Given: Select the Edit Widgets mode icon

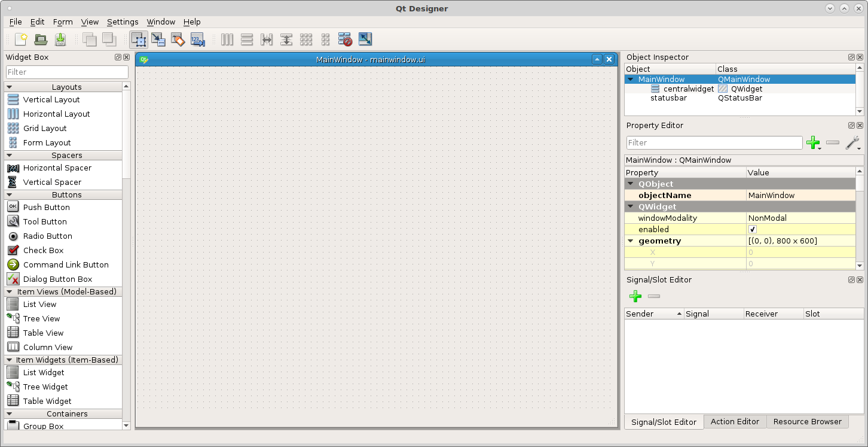Looking at the screenshot, I should tap(139, 39).
